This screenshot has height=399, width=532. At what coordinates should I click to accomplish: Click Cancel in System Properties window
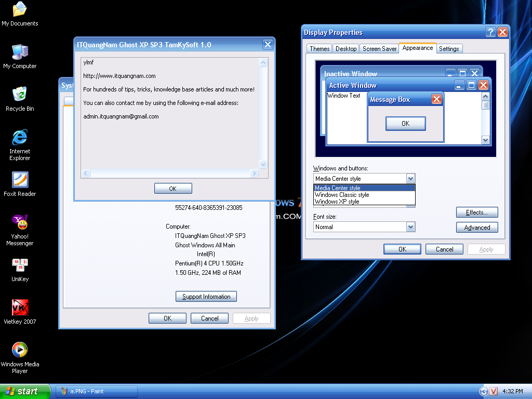point(209,318)
